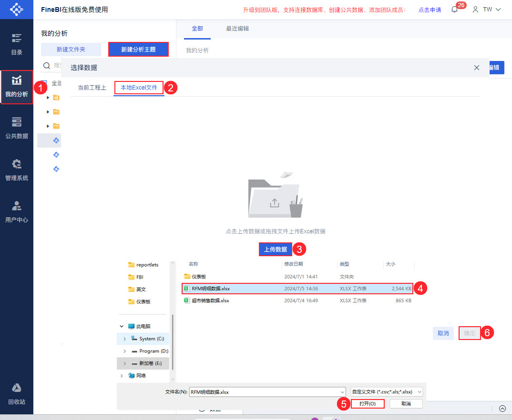
Task: Sort by 修改日期 column header
Action: pyautogui.click(x=294, y=264)
